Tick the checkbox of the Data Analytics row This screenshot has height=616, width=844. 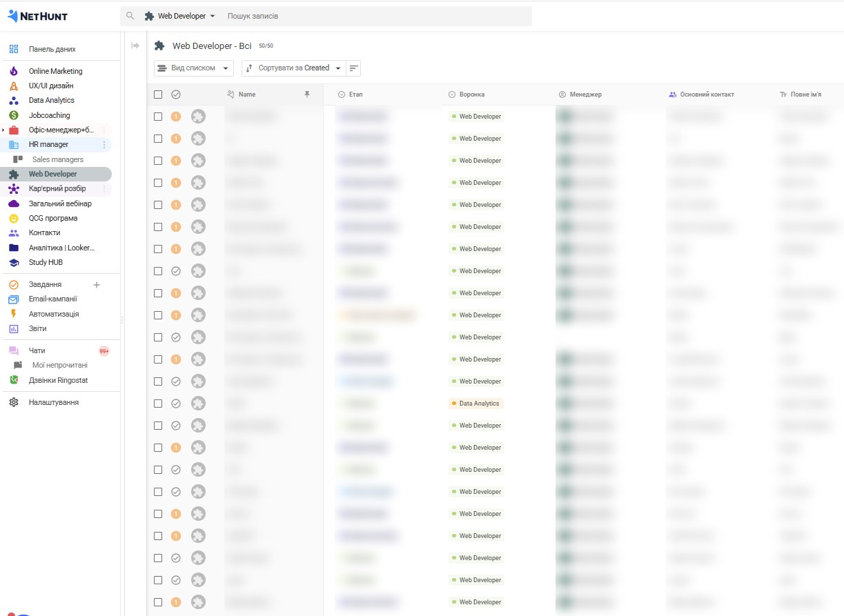tap(158, 404)
